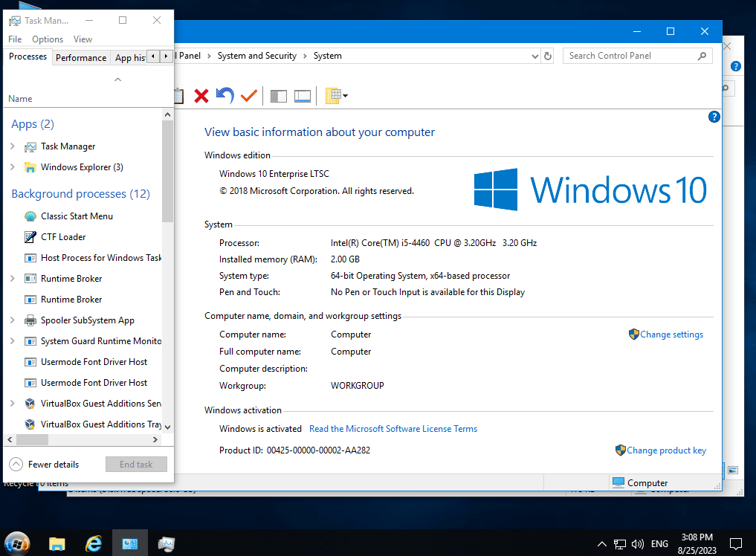Image resolution: width=756 pixels, height=556 pixels.
Task: Click the volume speaker tray icon
Action: click(637, 544)
